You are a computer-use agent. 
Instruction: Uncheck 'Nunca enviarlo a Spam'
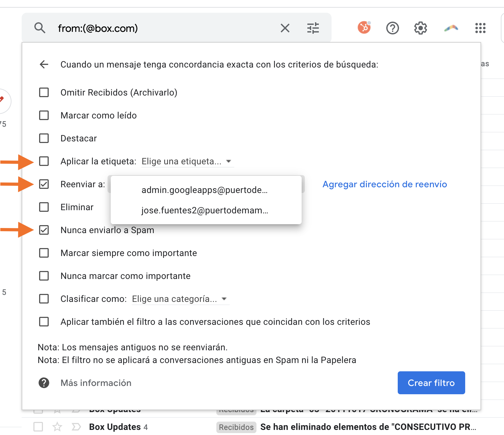pos(44,230)
